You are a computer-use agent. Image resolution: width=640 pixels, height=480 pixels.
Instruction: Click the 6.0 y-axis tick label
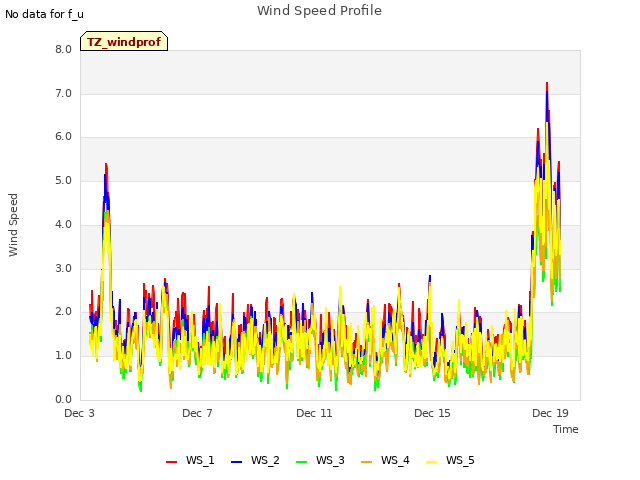click(63, 137)
